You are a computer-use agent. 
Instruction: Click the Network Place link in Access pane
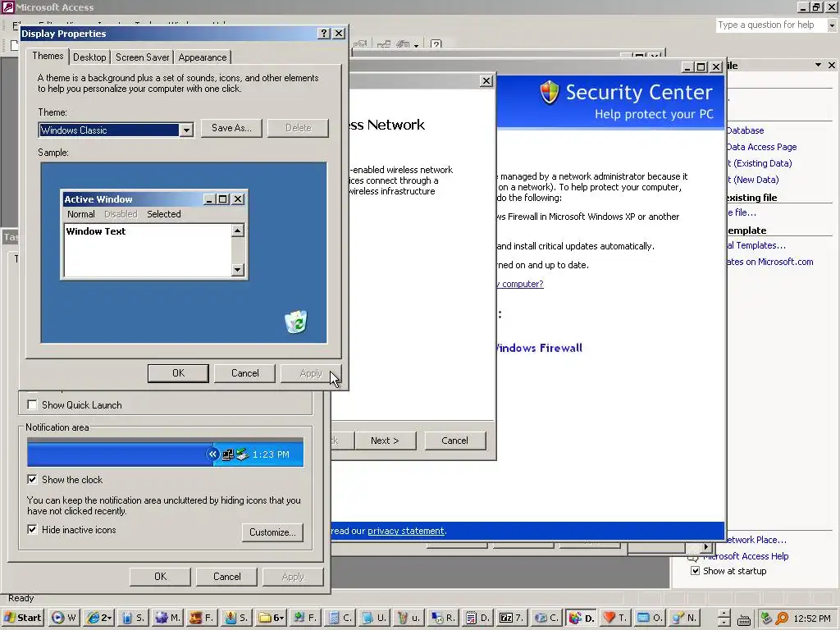pos(756,540)
